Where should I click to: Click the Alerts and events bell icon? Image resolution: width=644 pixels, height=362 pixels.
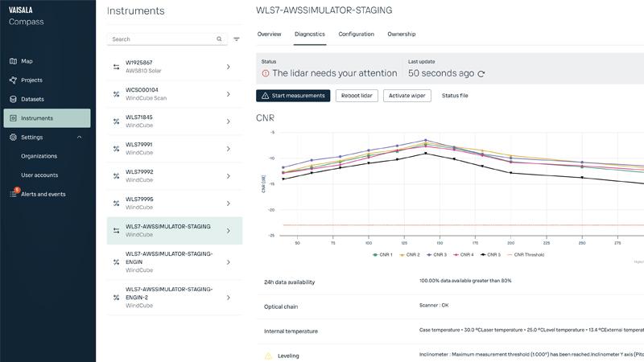13,194
